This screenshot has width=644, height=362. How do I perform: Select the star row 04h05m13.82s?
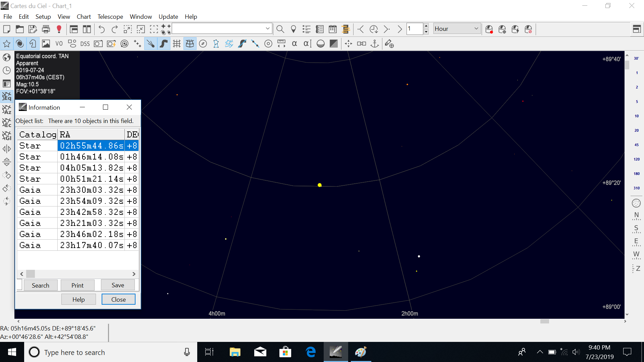point(91,168)
